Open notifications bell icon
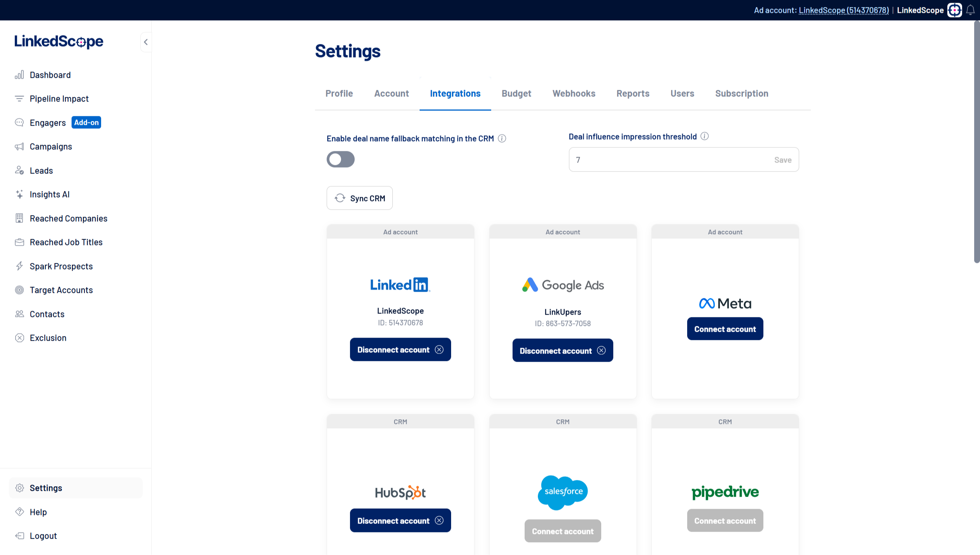The image size is (980, 555). point(971,10)
